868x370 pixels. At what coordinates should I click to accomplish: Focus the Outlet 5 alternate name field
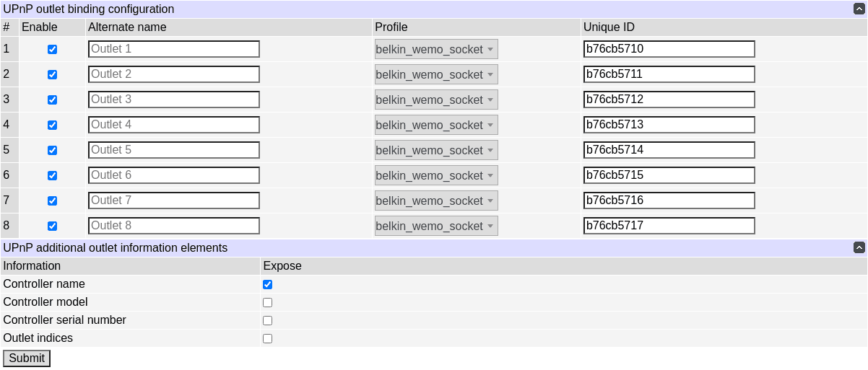point(173,150)
